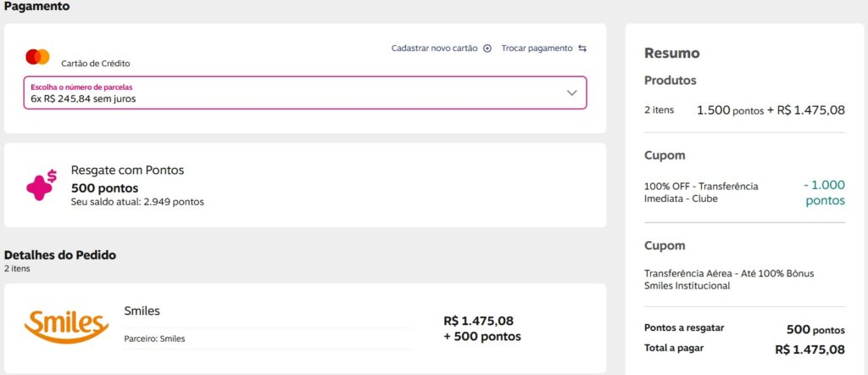Screen dimensions: 868x375
Task: Click the Total a pagar amount
Action: [x=810, y=349]
